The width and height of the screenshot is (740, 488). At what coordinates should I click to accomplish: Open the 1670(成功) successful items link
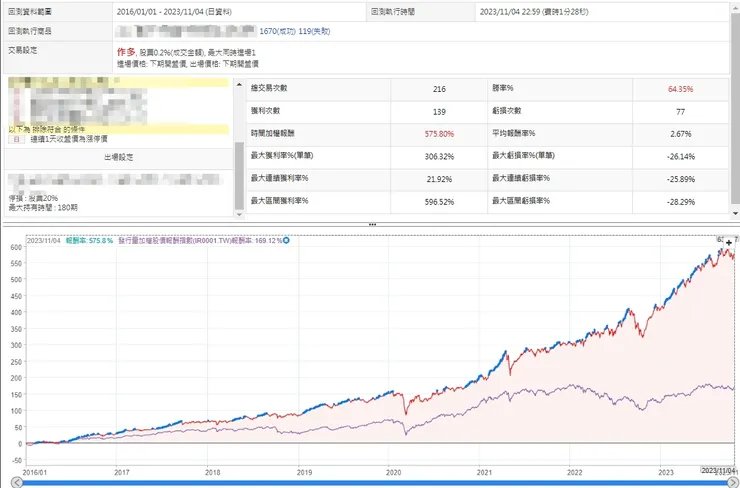point(278,31)
